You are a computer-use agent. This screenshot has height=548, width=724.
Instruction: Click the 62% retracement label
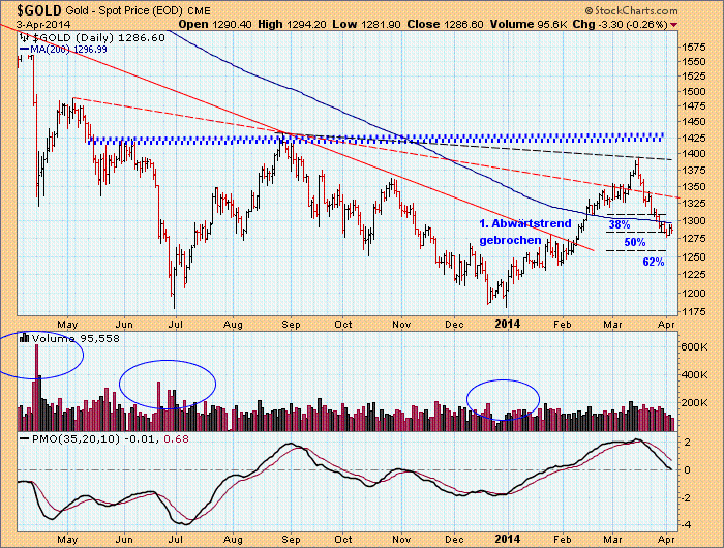tap(653, 262)
